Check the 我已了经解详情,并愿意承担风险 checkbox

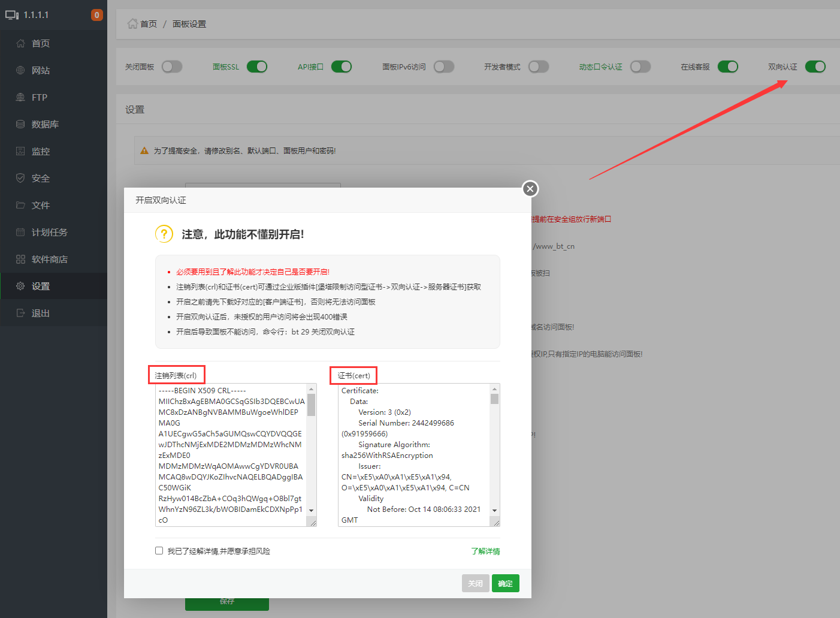pyautogui.click(x=159, y=550)
